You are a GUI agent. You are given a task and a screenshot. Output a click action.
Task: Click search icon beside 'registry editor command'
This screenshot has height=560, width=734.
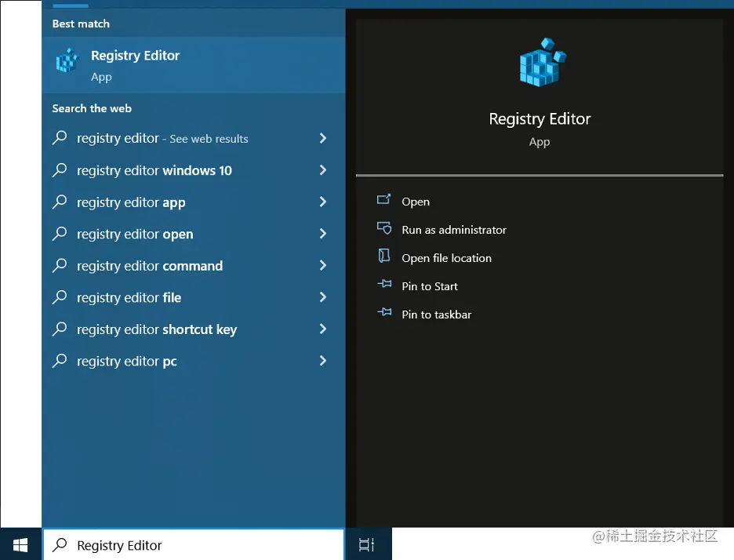tap(60, 265)
